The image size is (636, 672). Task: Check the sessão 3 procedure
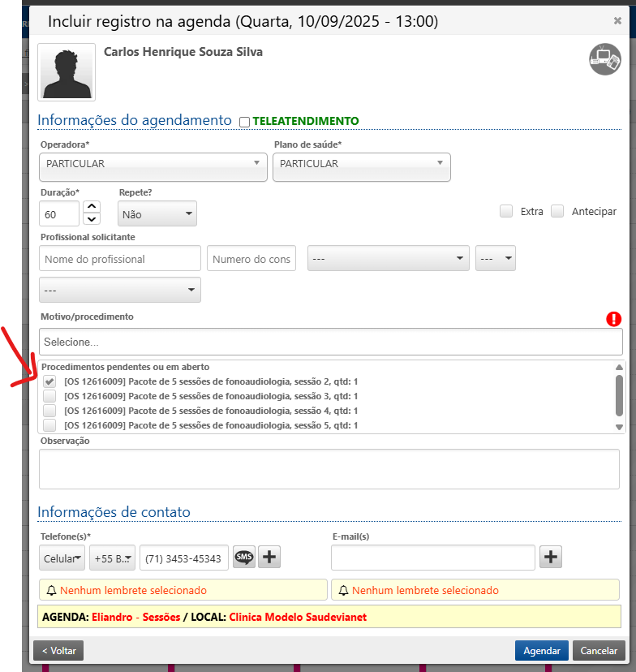point(49,396)
